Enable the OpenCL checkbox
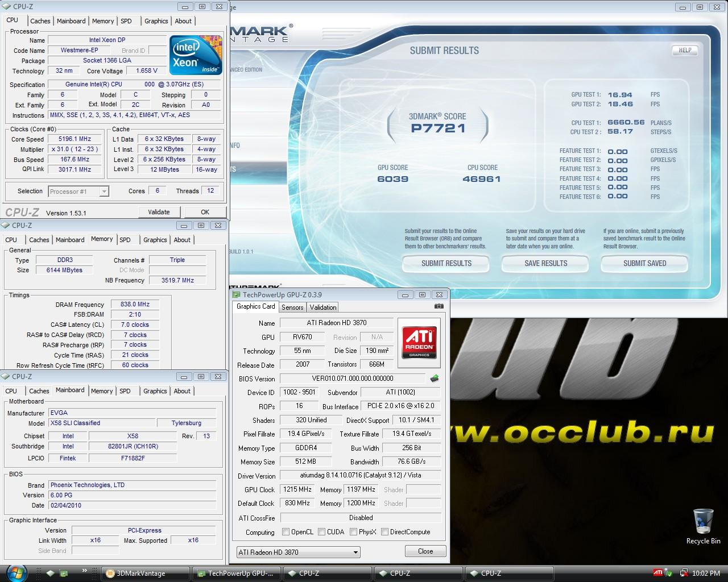The height and width of the screenshot is (582, 728). pos(286,532)
